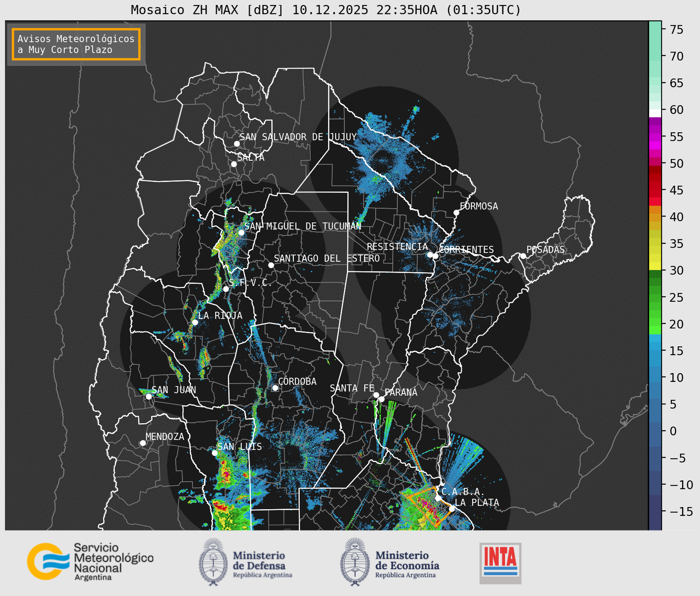
Task: Click the San Miguel de Tucumán marker dot
Action: (x=241, y=232)
